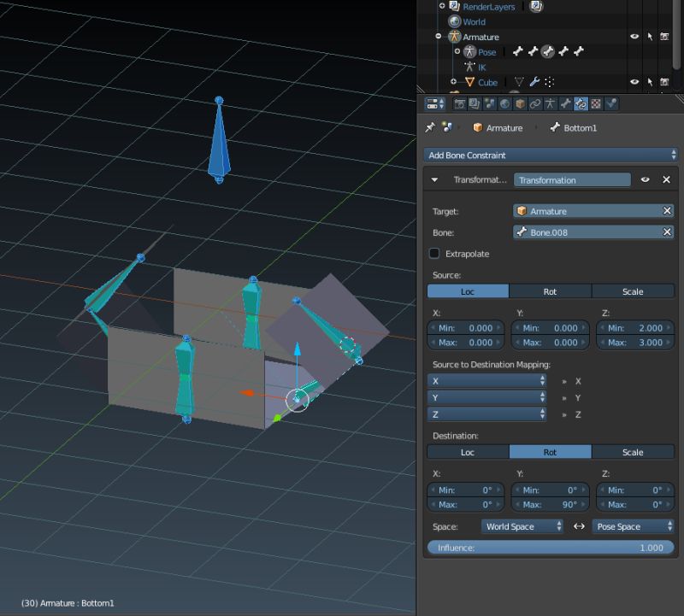This screenshot has width=684, height=616.
Task: Toggle the Cube visibility eye icon
Action: tap(634, 82)
